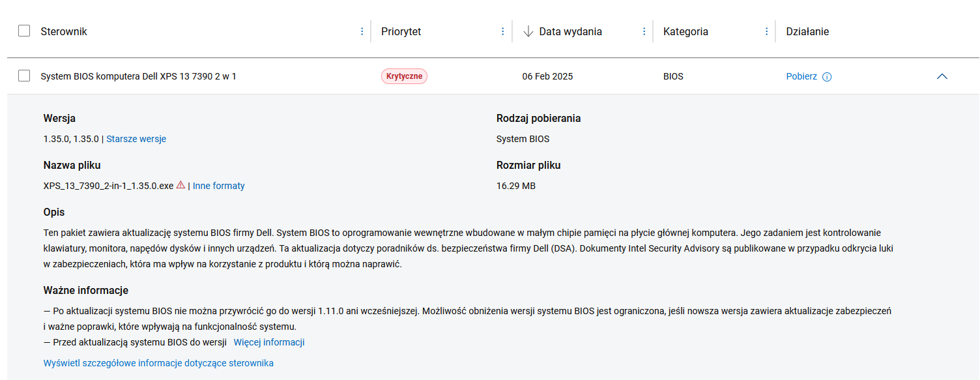Click the file name XPS_13_7390_2-in-1_1.35.0.exe
This screenshot has width=980, height=380.
click(109, 186)
